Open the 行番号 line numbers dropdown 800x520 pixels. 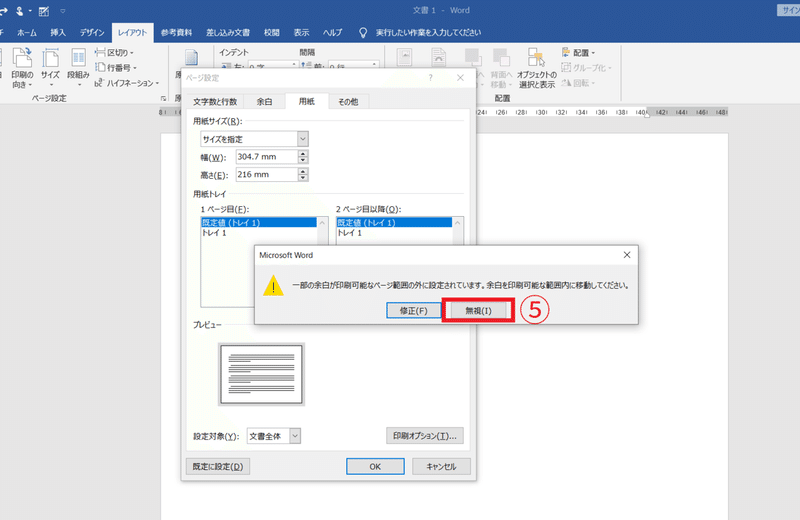click(x=116, y=67)
